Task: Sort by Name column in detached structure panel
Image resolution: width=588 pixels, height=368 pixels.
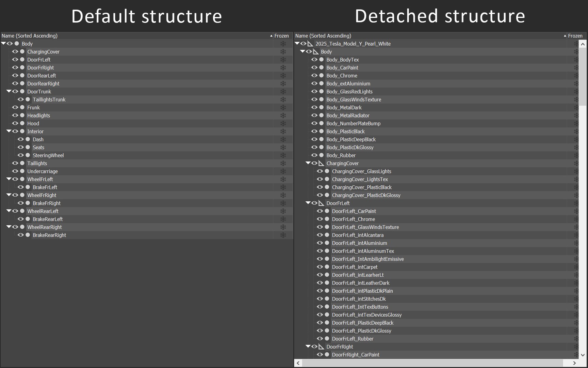Action: pos(430,36)
